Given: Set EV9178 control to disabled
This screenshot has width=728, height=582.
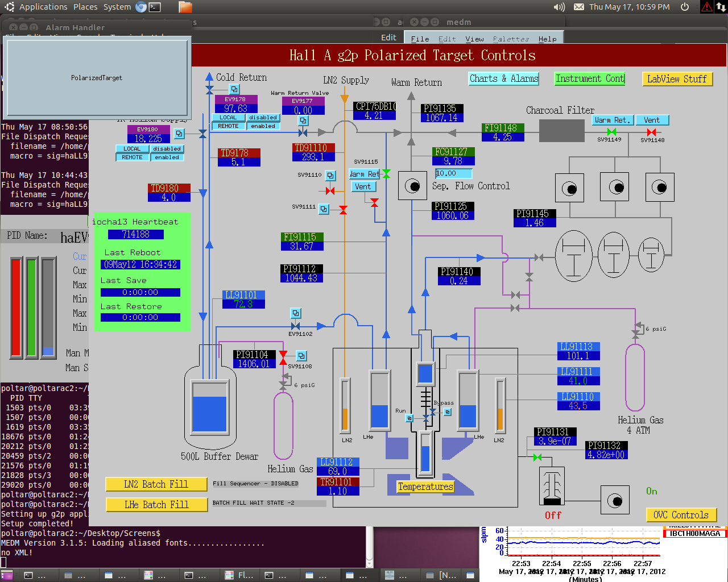Looking at the screenshot, I should [x=263, y=118].
